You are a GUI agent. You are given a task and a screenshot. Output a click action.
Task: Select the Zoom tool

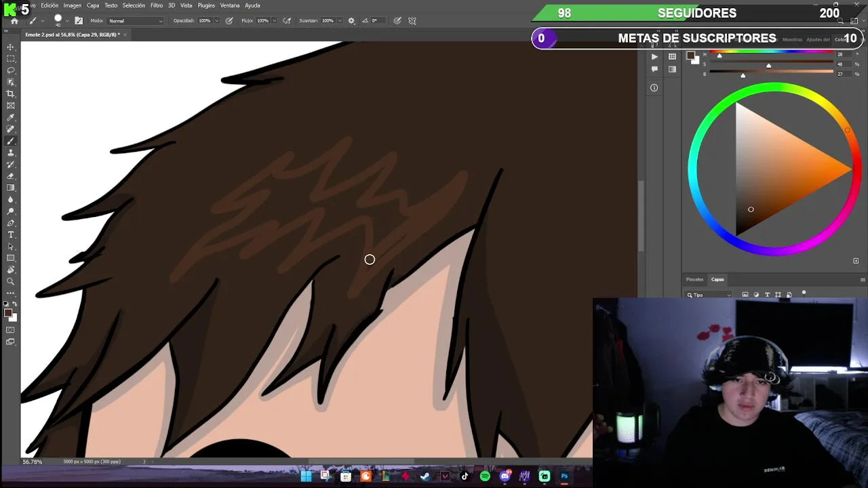[11, 281]
